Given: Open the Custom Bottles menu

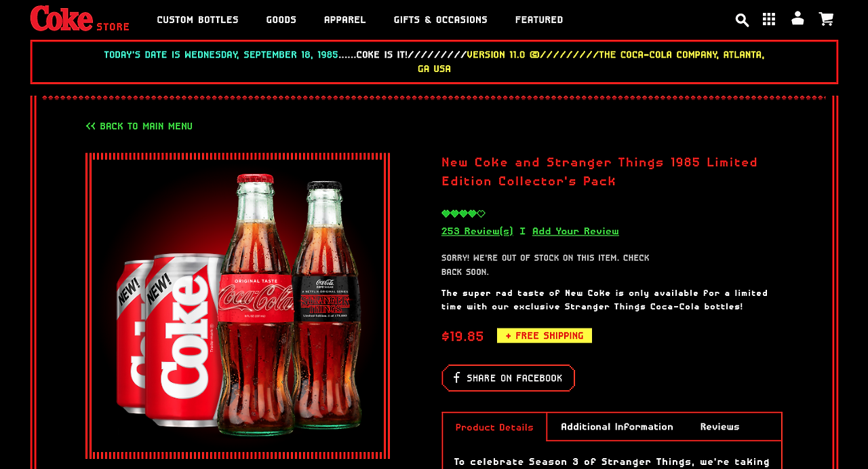Looking at the screenshot, I should (x=198, y=20).
